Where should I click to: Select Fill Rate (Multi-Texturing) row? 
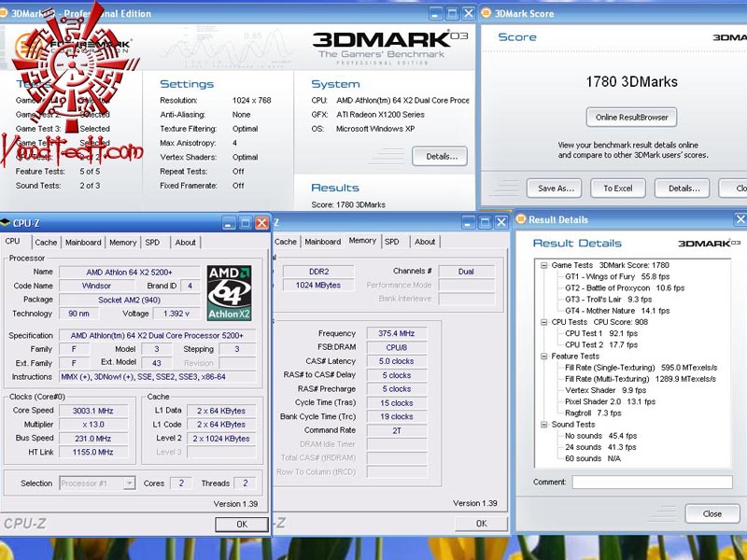coord(641,379)
